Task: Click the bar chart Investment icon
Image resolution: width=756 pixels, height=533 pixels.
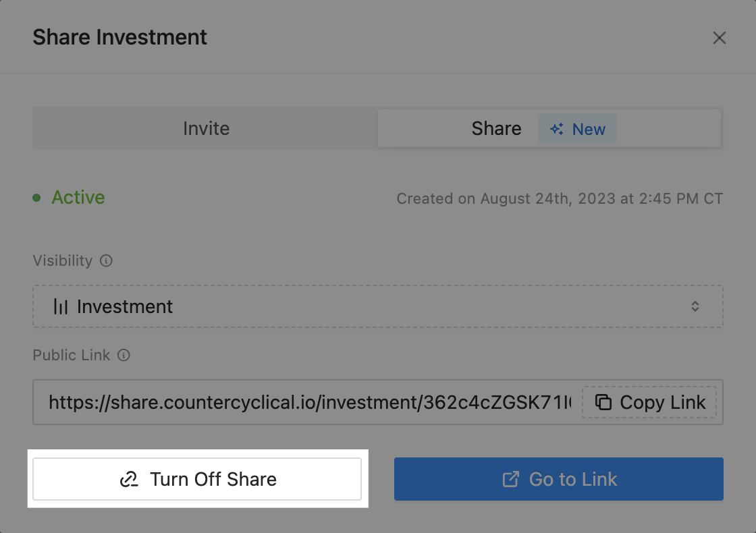Action: (x=61, y=306)
